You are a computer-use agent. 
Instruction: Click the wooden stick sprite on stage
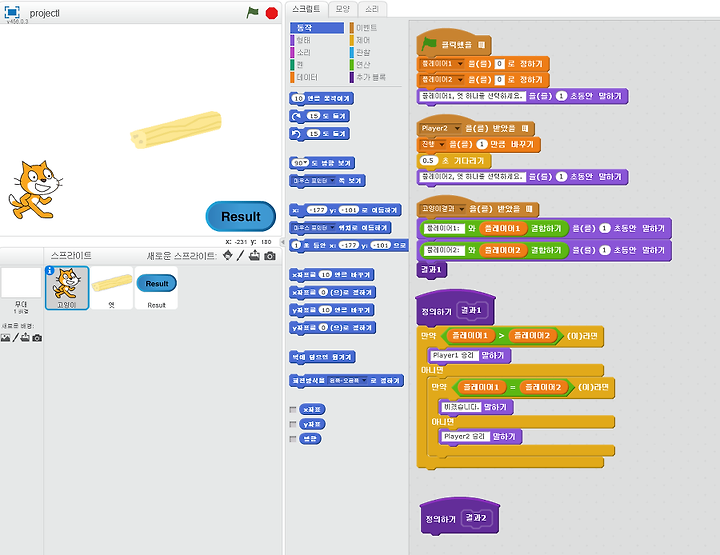(176, 129)
